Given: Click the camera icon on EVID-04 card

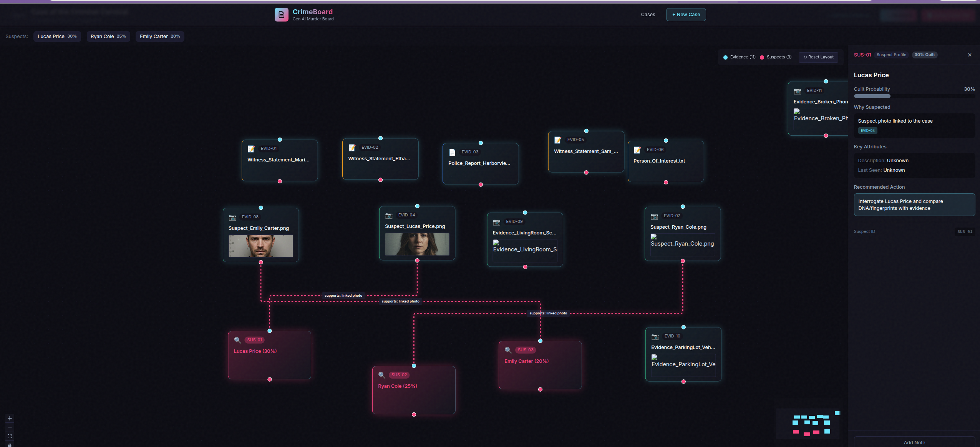Looking at the screenshot, I should pyautogui.click(x=389, y=215).
